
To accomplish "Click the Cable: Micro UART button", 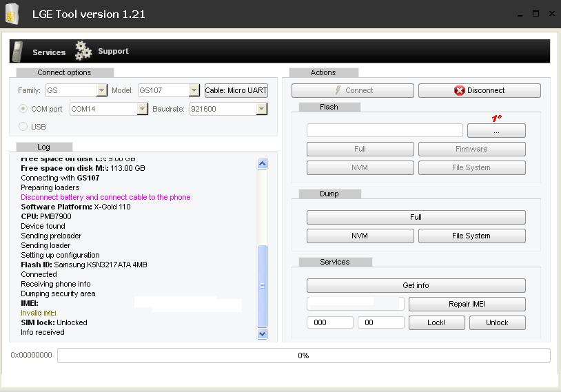I will click(236, 90).
